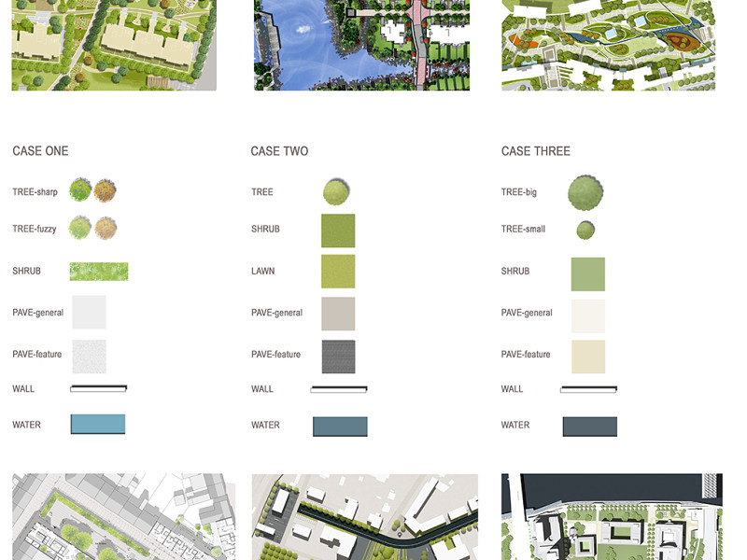
Task: Click the green TREE-fuzzy symbol in Case One
Action: click(79, 228)
